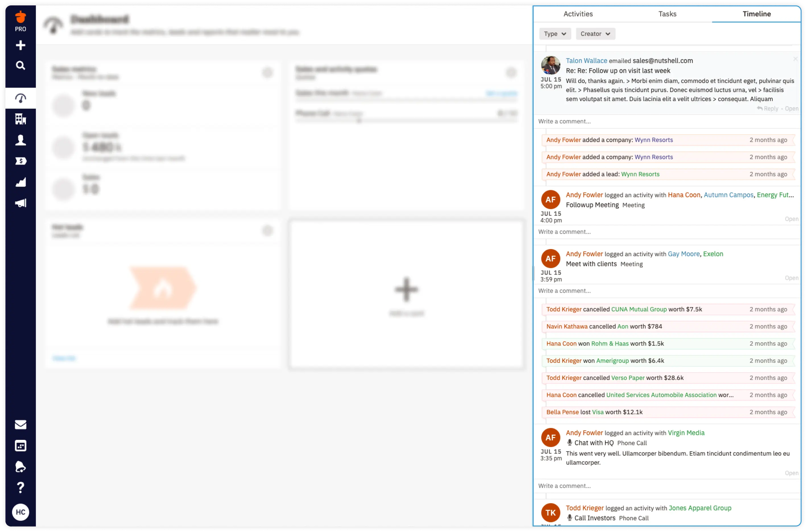Click the Phone Call quota progress slider
Image resolution: width=807 pixels, height=532 pixels.
click(x=406, y=121)
